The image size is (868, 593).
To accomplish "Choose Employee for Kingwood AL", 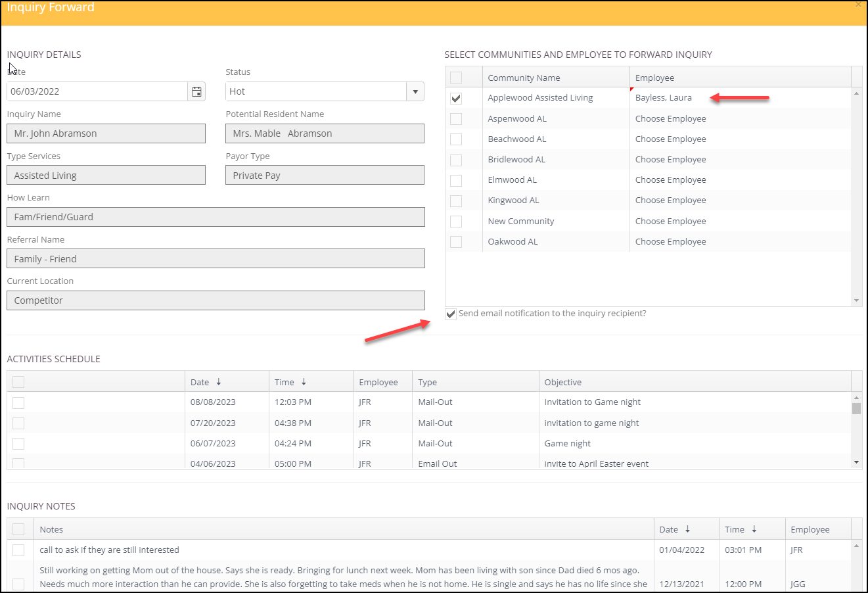I will coord(740,200).
